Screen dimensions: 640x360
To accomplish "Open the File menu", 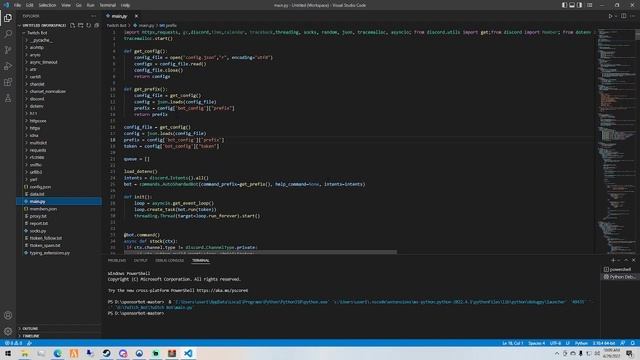I will 17,5.
